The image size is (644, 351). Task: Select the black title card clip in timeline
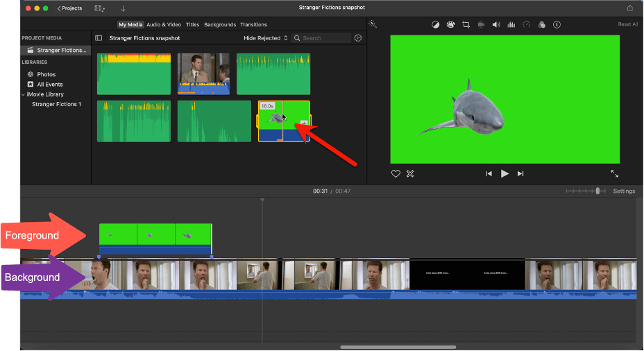click(467, 274)
